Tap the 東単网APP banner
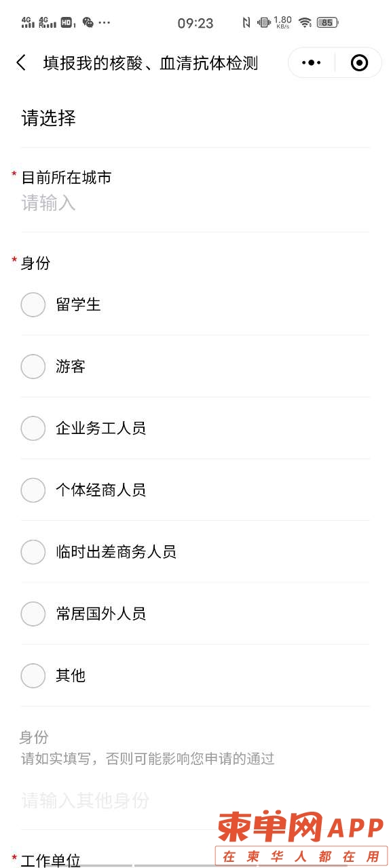The image size is (391, 868). point(299,838)
